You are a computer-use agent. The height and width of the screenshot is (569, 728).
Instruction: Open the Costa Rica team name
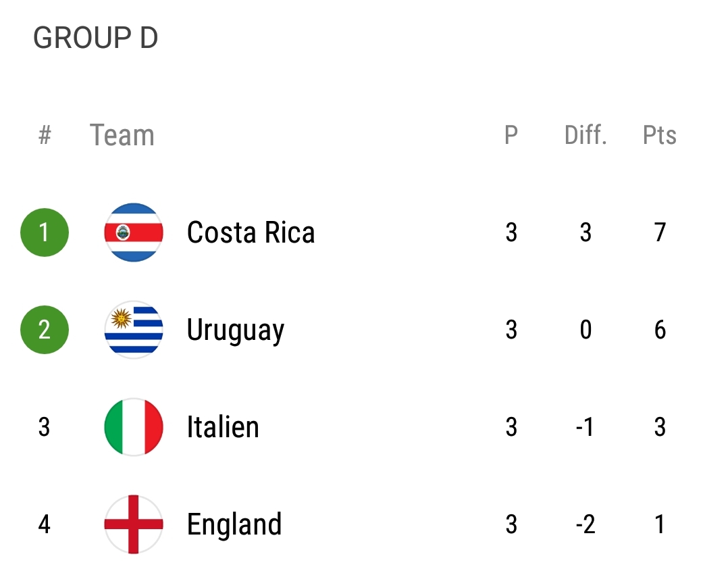(251, 232)
